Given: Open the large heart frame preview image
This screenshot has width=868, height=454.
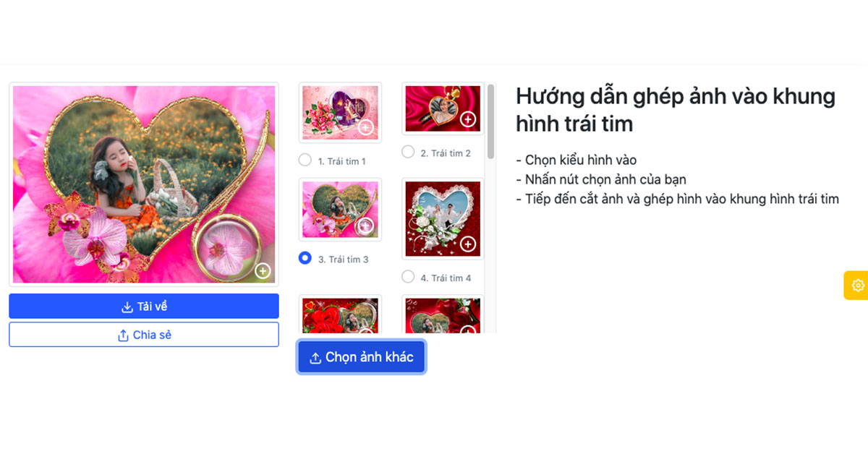Looking at the screenshot, I should [144, 184].
